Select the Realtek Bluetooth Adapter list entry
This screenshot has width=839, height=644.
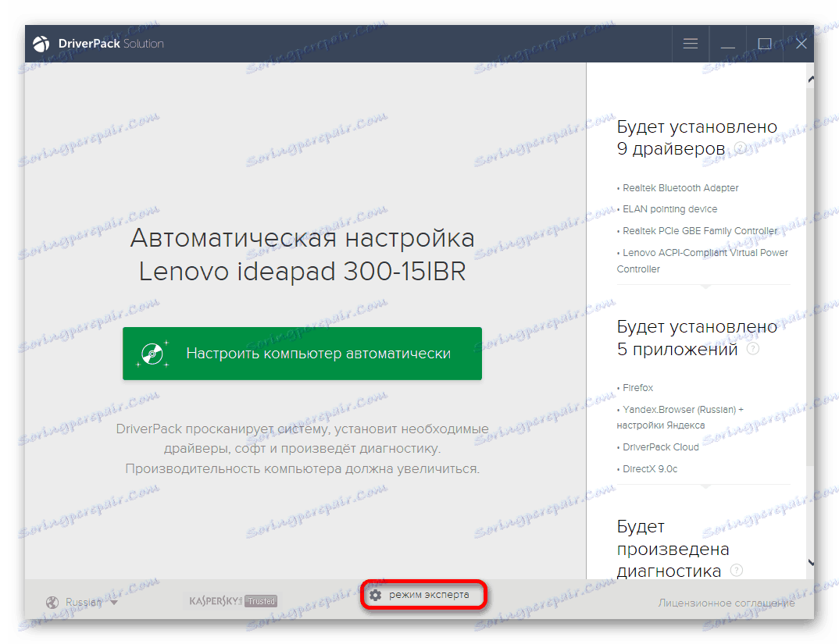click(x=680, y=187)
